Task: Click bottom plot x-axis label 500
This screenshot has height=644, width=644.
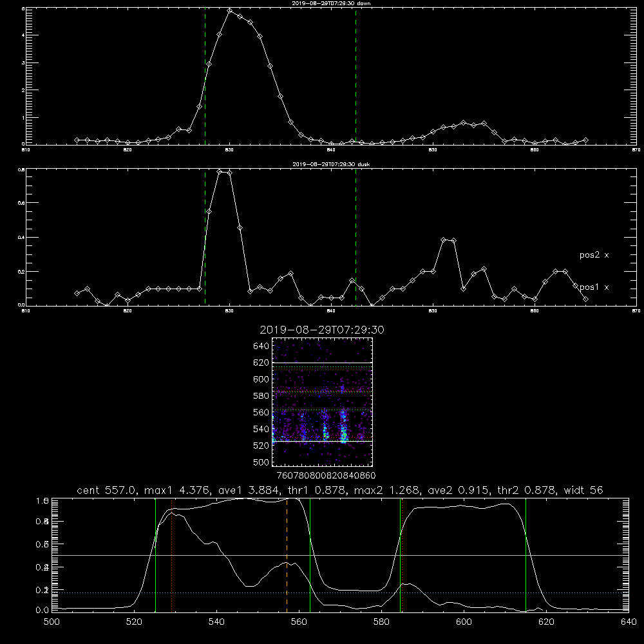Action: (52, 622)
